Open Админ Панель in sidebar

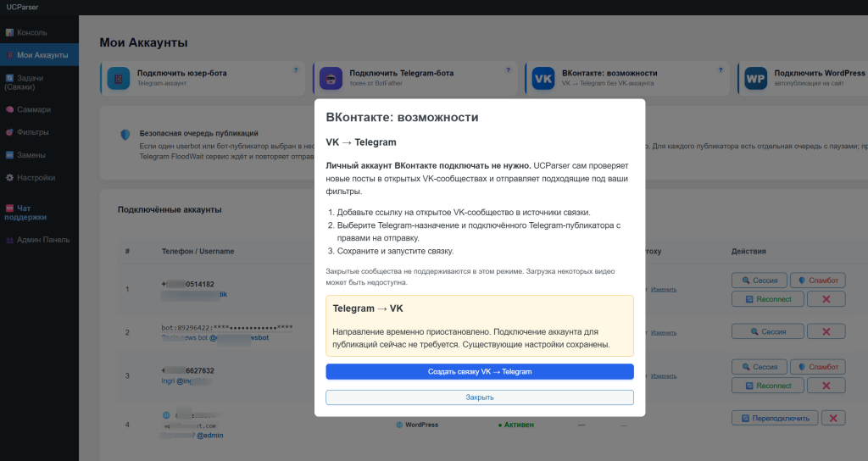tap(39, 240)
